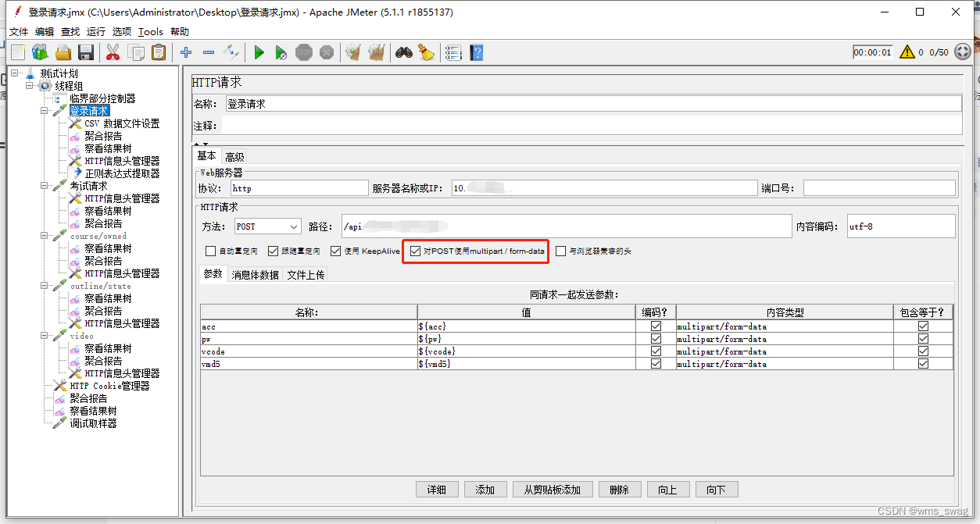Collapse the course/owned tree node
The width and height of the screenshot is (980, 524).
(x=45, y=236)
